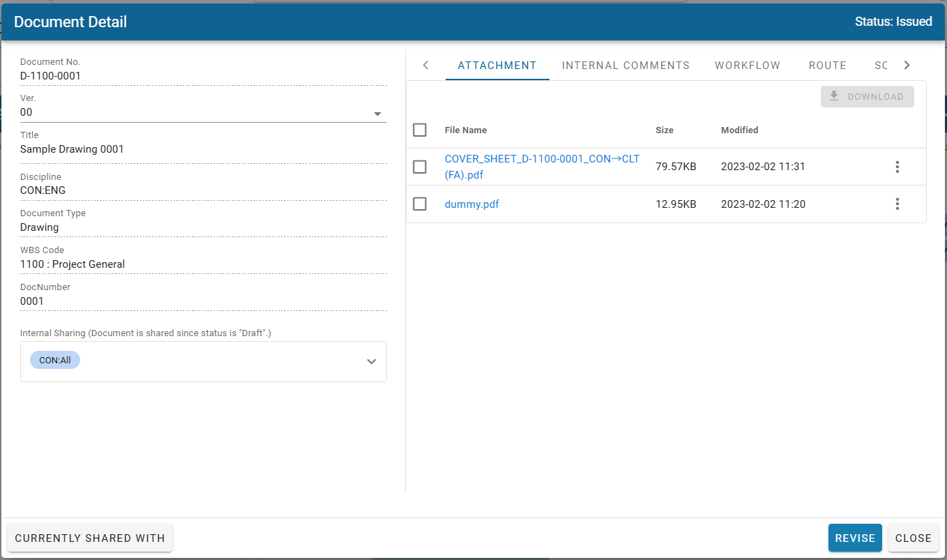Open the dummy.pdf file link
This screenshot has height=560, width=947.
click(471, 204)
